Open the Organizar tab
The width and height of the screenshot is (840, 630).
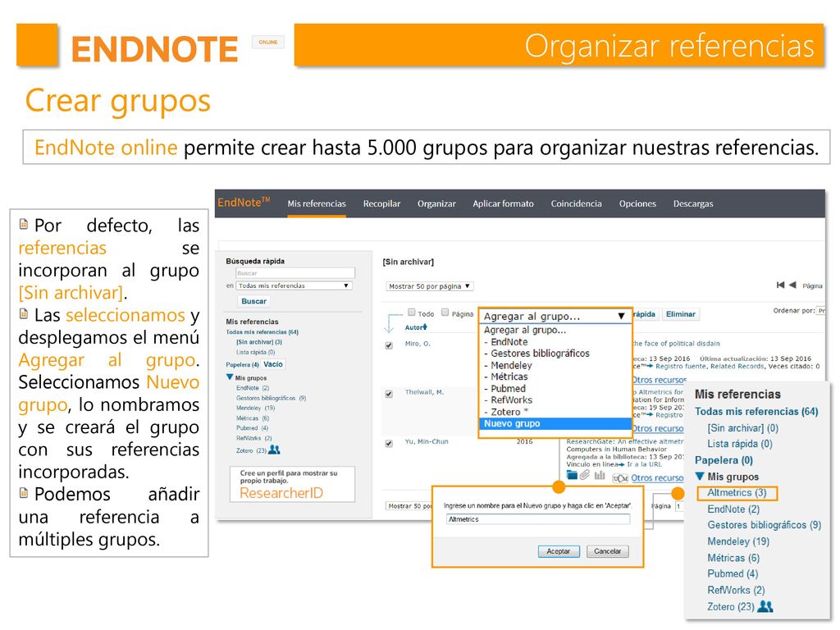tap(436, 203)
